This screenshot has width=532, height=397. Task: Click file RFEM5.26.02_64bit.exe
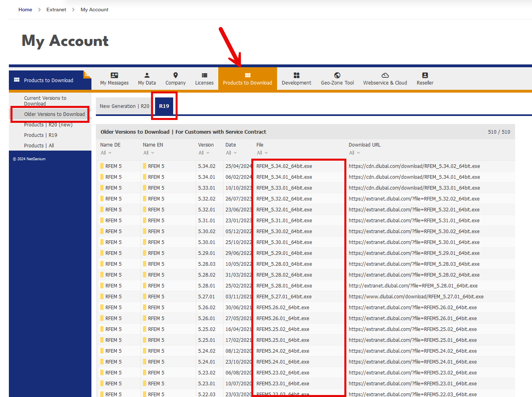(283, 308)
